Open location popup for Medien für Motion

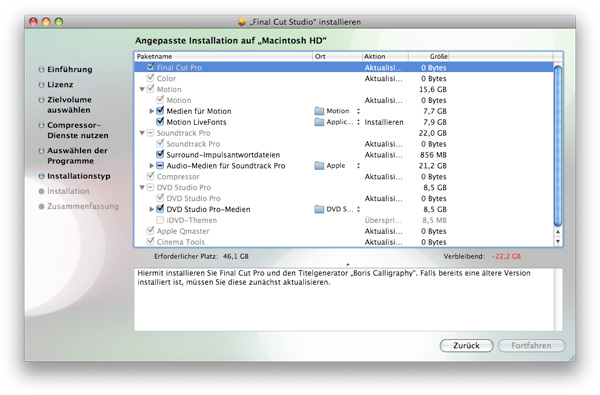358,111
